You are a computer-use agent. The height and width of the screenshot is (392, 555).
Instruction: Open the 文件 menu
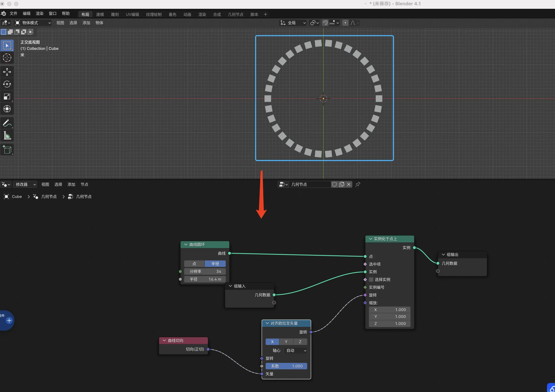[x=13, y=14]
